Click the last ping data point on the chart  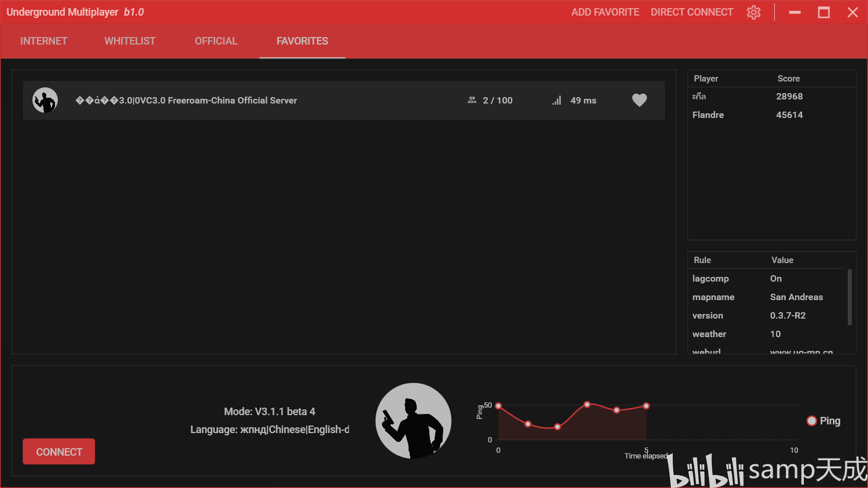(646, 406)
